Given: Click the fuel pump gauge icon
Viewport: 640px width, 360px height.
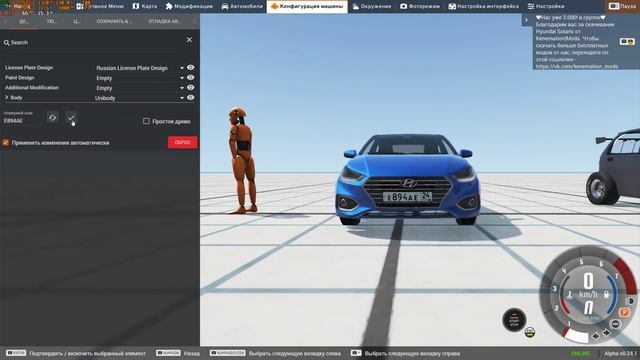Looking at the screenshot, I should click(607, 294).
